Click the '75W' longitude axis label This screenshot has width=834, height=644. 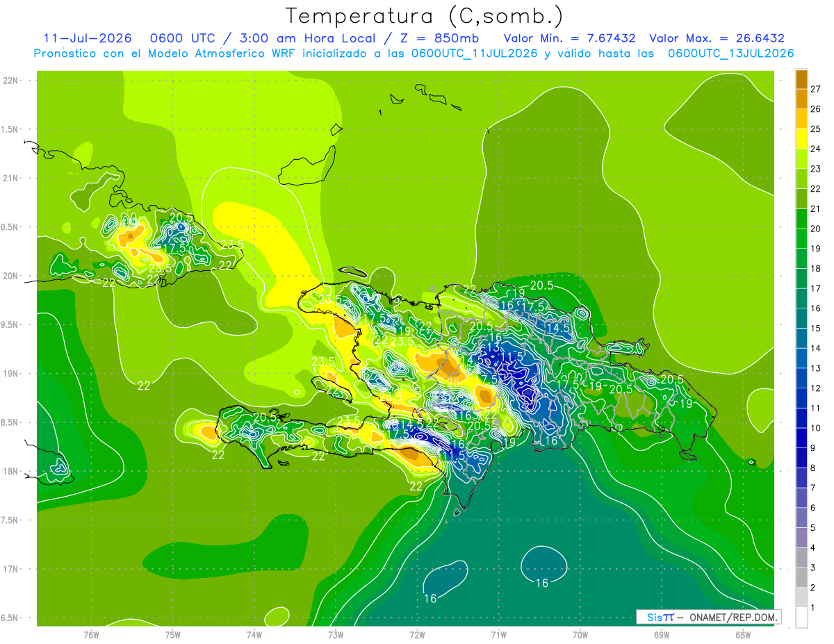coord(173,634)
